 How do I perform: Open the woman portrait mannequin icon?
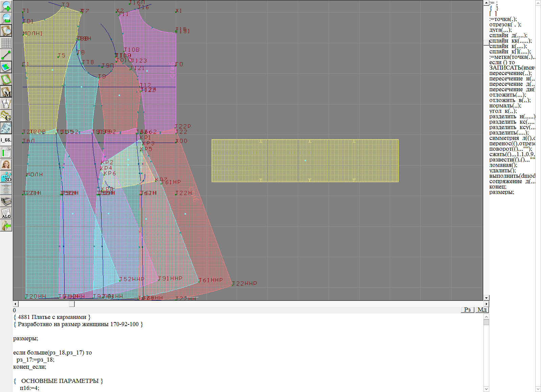[x=6, y=165]
